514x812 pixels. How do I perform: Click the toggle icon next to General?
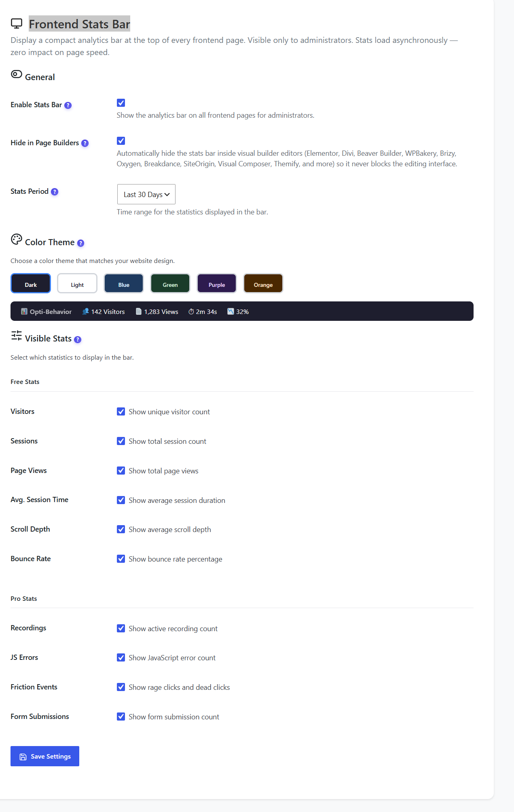(17, 74)
